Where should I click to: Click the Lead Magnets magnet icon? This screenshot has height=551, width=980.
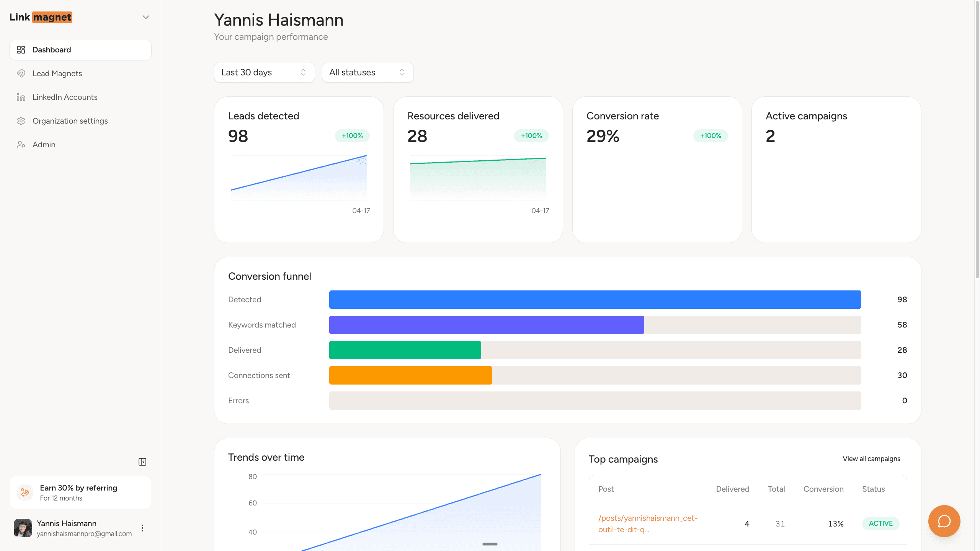point(21,73)
